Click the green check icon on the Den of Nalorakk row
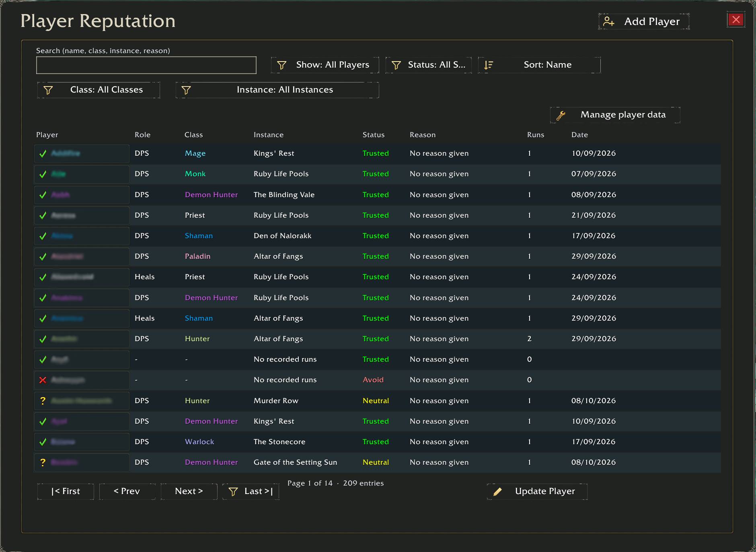This screenshot has width=756, height=552. (x=43, y=236)
